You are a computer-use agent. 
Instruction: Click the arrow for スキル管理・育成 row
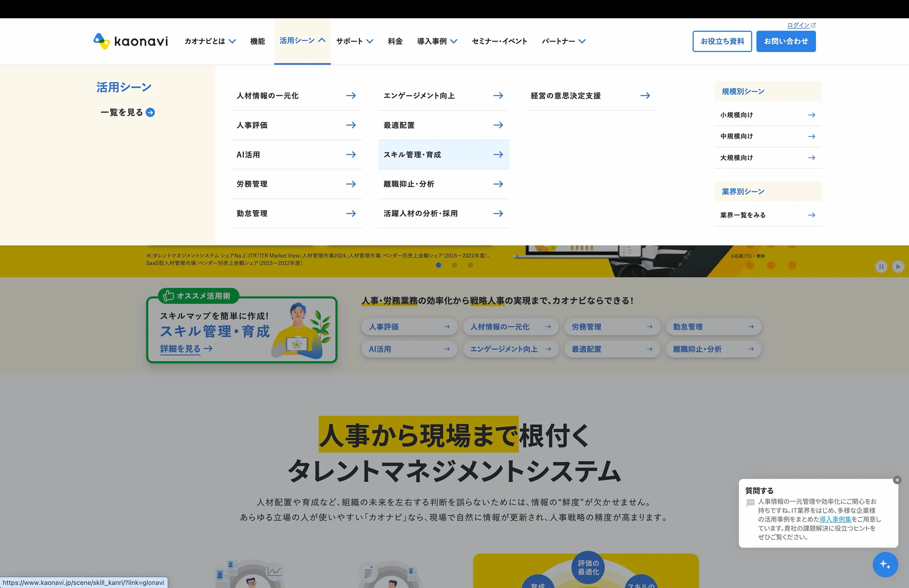point(498,154)
